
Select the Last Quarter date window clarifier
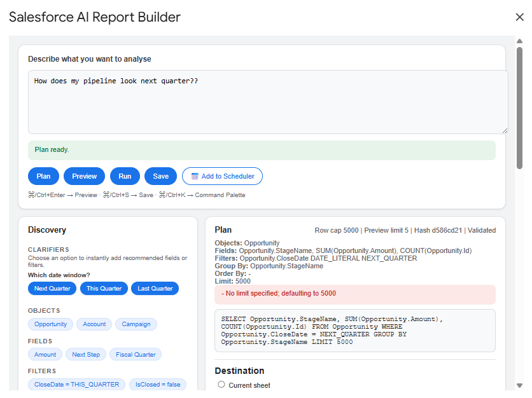pyautogui.click(x=155, y=288)
